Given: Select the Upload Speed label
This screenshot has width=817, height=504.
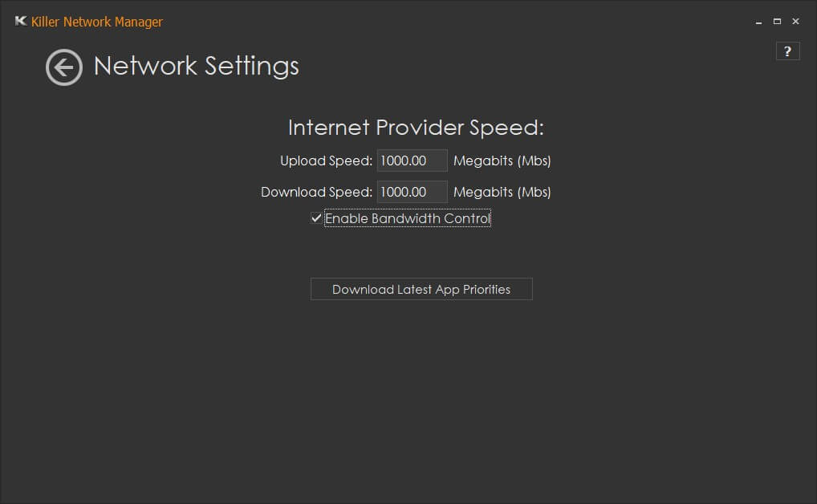Looking at the screenshot, I should [326, 161].
